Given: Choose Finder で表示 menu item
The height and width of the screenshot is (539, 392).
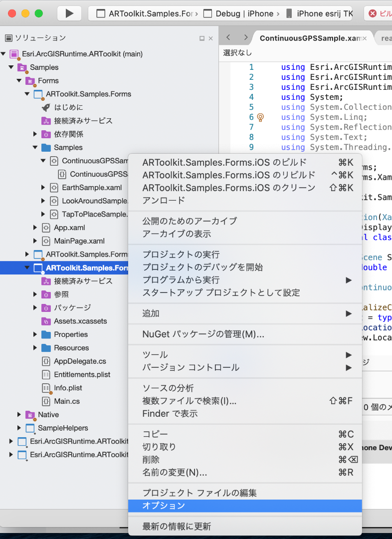Looking at the screenshot, I should coord(245,414).
